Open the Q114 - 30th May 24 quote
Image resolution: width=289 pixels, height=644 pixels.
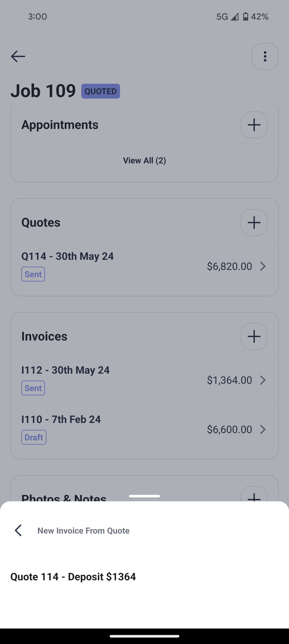[68, 256]
